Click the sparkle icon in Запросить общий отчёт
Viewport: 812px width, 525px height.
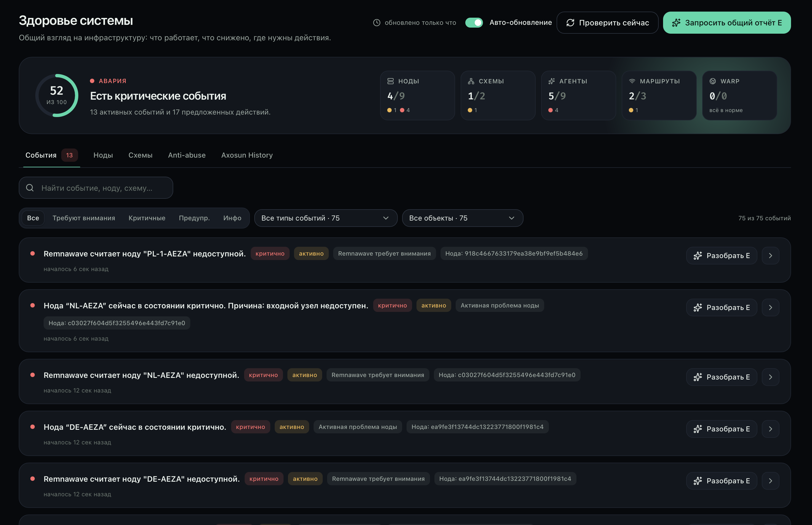676,23
